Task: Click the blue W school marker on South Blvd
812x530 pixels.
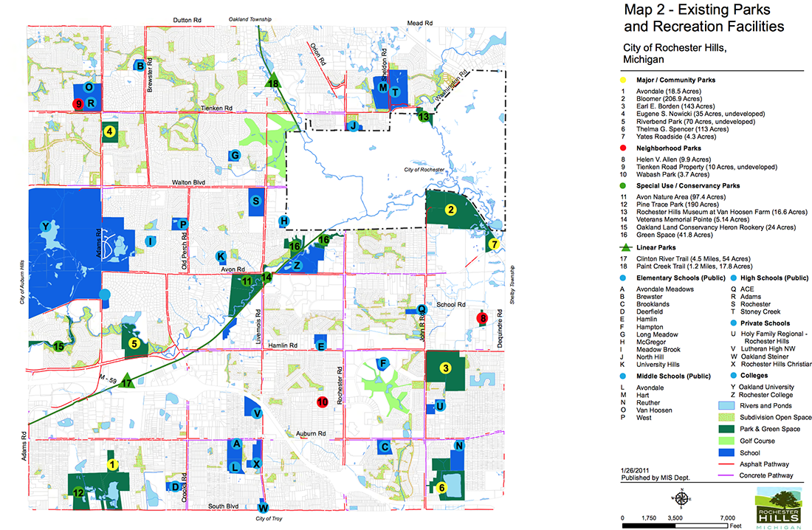Action: click(x=264, y=507)
